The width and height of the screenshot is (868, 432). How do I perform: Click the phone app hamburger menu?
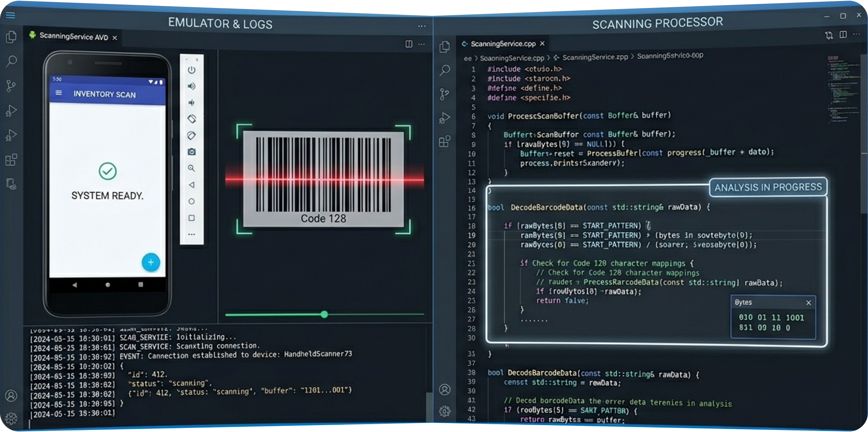[x=59, y=93]
